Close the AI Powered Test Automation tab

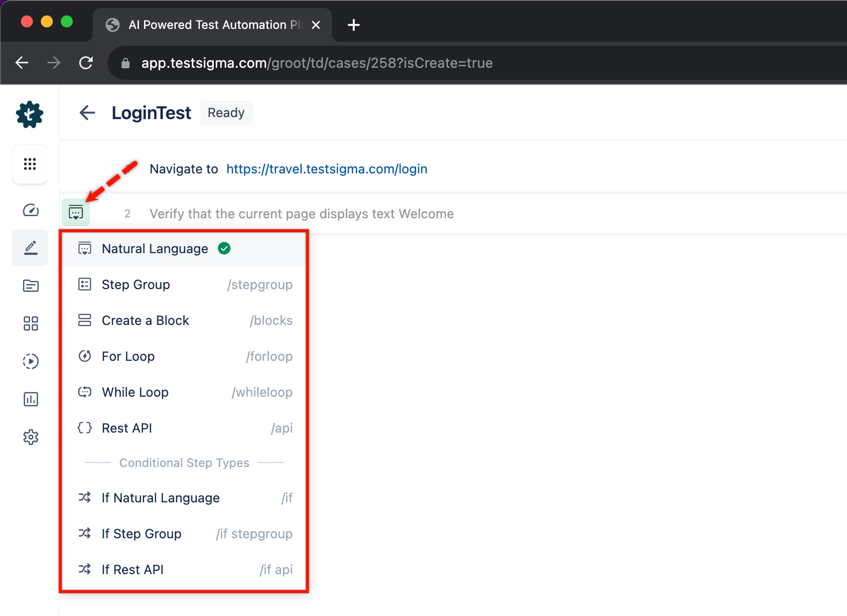[316, 25]
